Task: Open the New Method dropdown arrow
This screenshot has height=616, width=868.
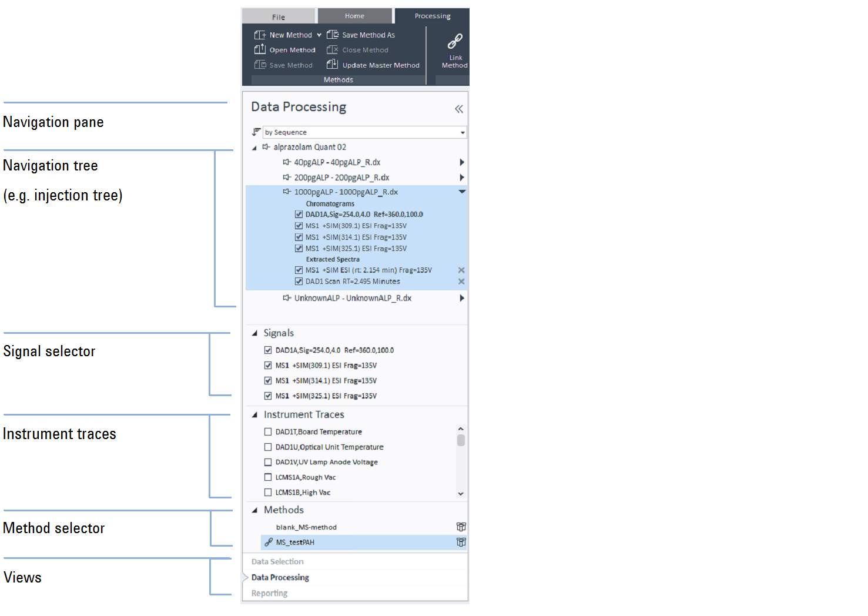Action: coord(319,35)
